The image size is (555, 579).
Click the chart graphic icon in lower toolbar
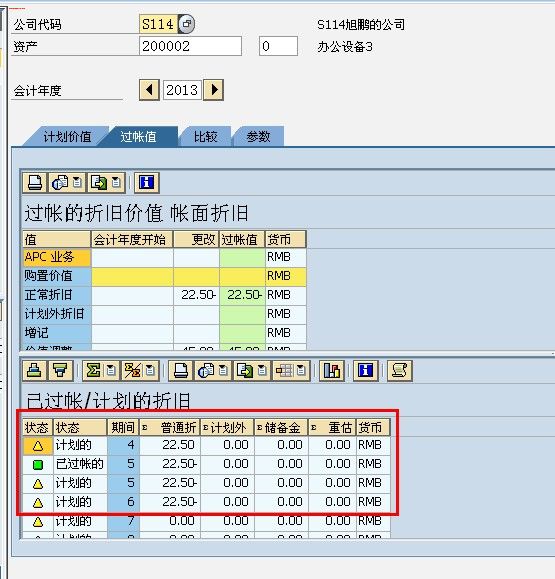pos(332,370)
